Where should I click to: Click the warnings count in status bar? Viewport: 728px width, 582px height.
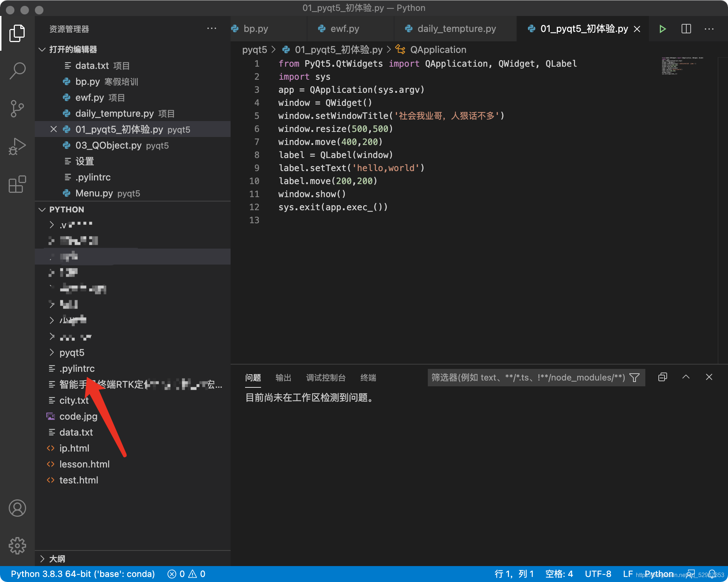pos(197,574)
